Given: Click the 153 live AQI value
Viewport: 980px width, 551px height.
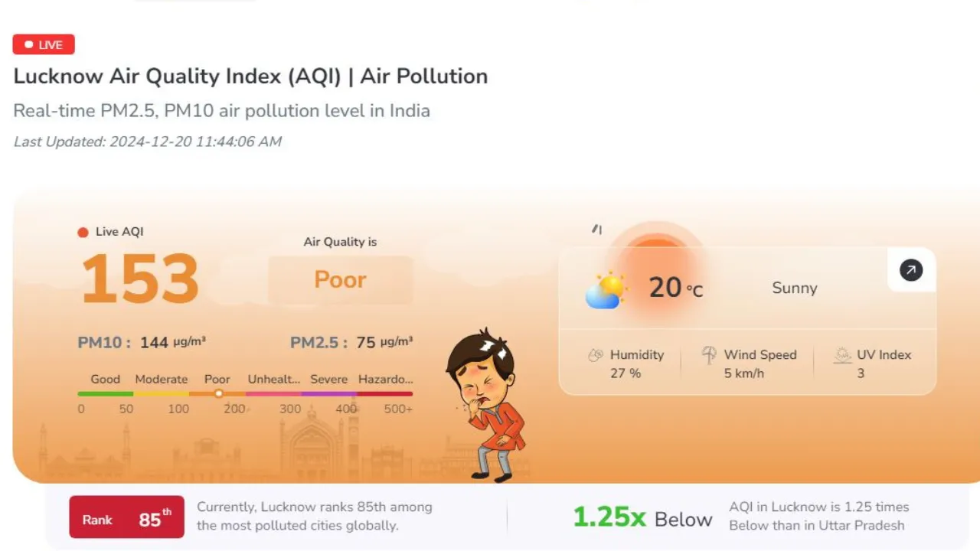Looking at the screenshot, I should click(x=140, y=279).
